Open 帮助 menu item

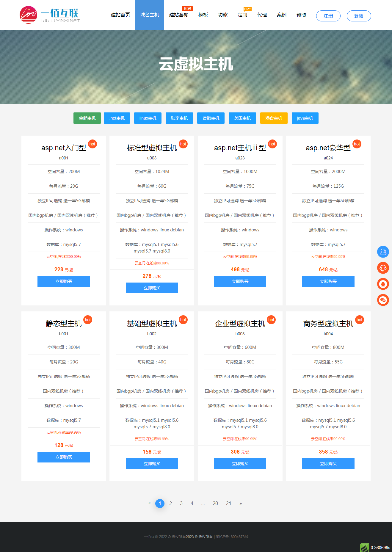click(301, 15)
